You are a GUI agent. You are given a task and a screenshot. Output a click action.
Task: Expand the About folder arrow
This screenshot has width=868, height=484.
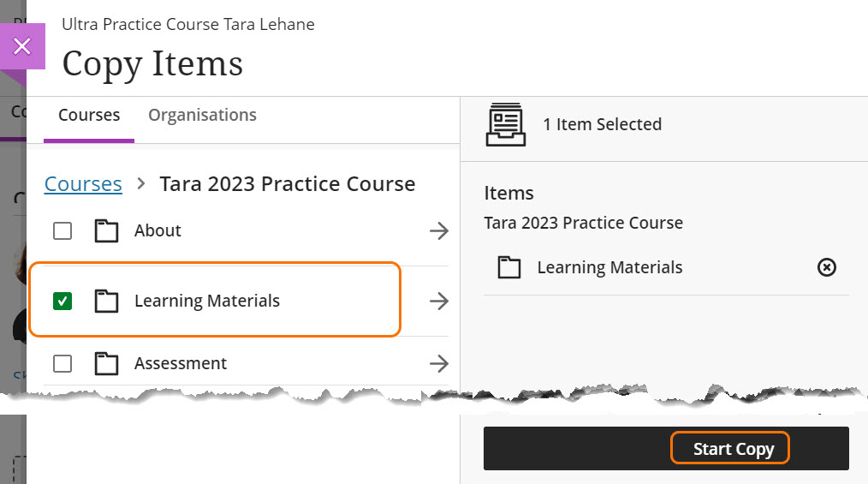[438, 230]
